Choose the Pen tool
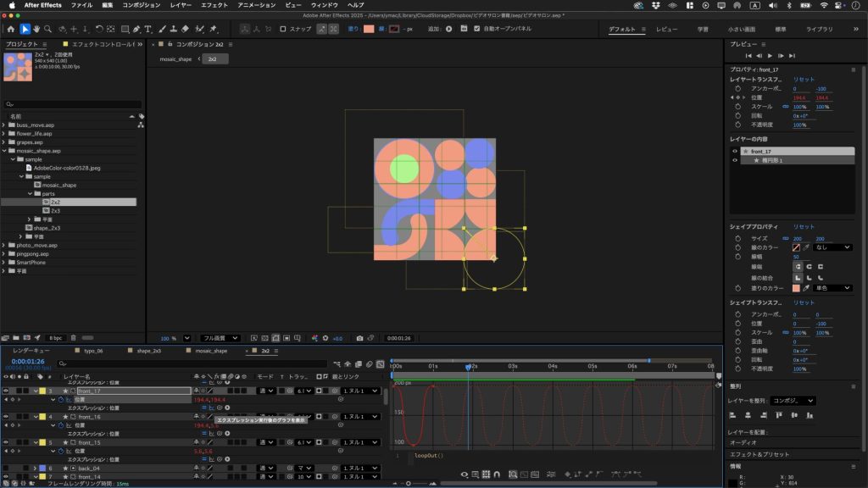Viewport: 868px width, 488px height. (x=137, y=29)
